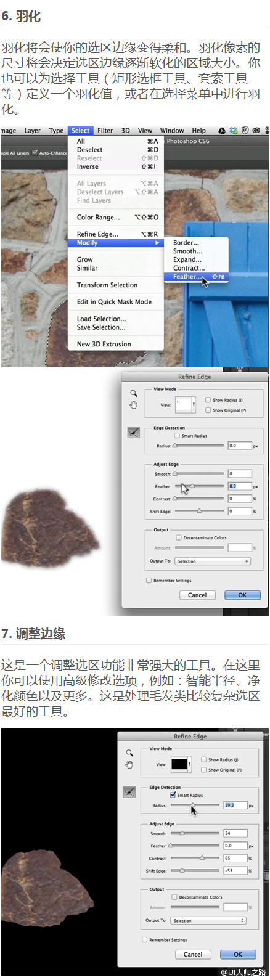Uncheck Smart Radius in the dialog where it is checked
This screenshot has height=980, width=270.
point(173,795)
